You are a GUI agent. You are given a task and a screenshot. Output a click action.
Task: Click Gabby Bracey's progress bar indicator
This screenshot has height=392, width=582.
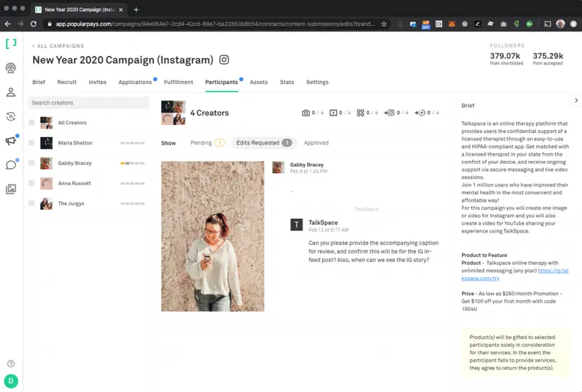click(x=132, y=164)
